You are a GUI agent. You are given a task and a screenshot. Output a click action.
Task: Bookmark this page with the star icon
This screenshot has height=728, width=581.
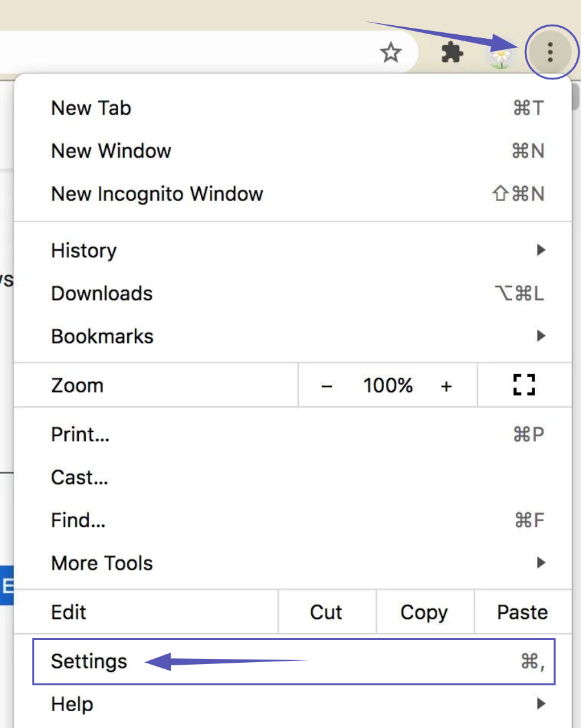point(391,52)
